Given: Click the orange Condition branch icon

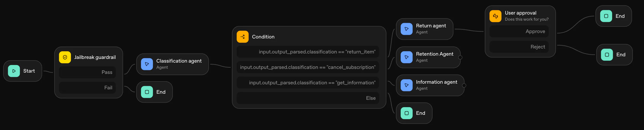Looking at the screenshot, I should point(242,37).
